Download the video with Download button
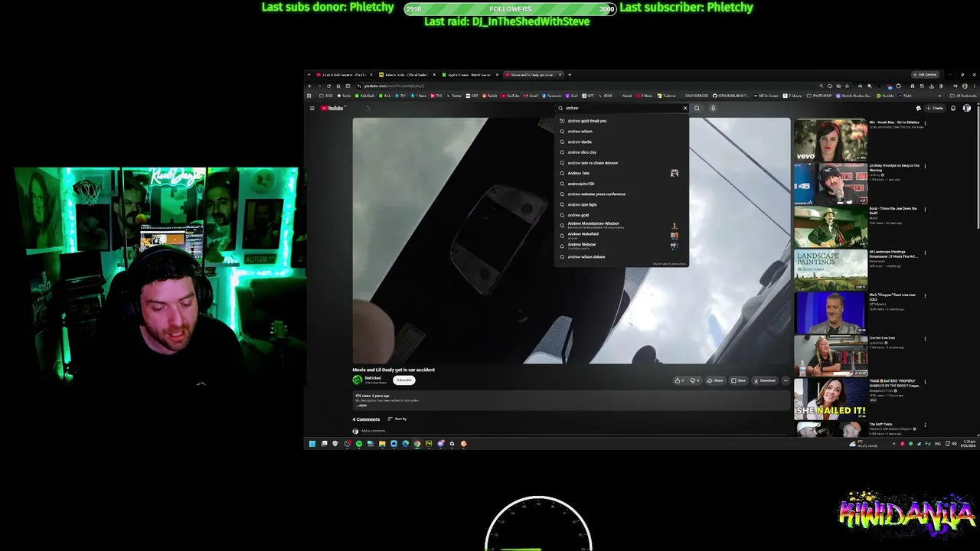Screen dimensions: 980x551 click(x=765, y=380)
